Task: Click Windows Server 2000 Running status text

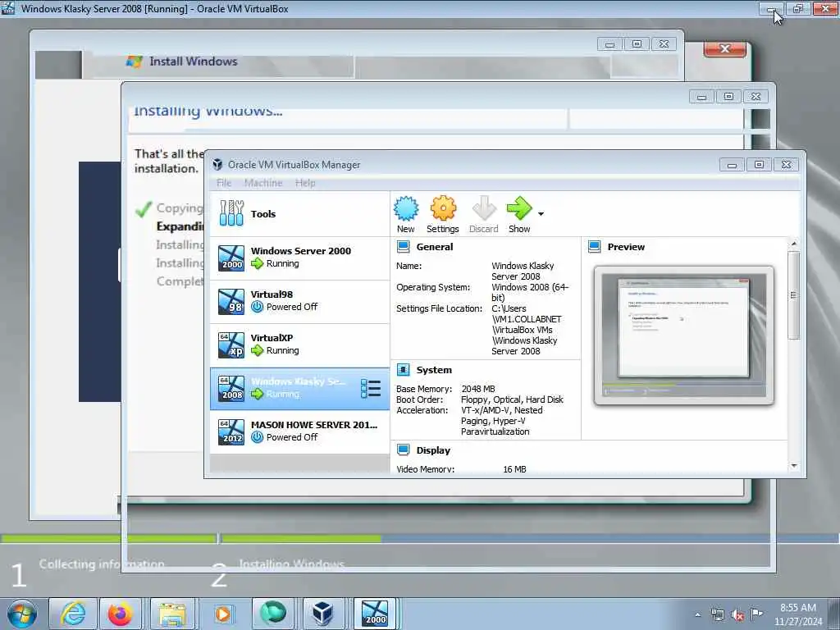Action: click(282, 263)
